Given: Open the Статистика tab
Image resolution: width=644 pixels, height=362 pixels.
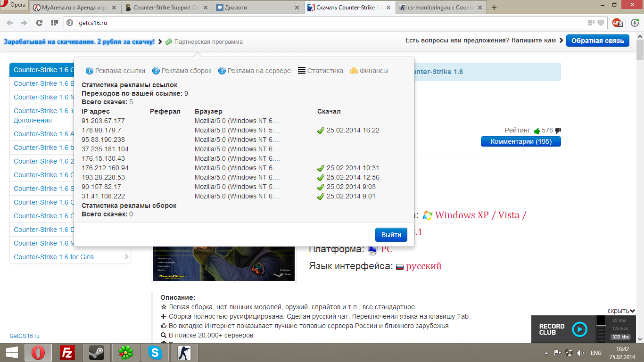Looking at the screenshot, I should click(321, 71).
